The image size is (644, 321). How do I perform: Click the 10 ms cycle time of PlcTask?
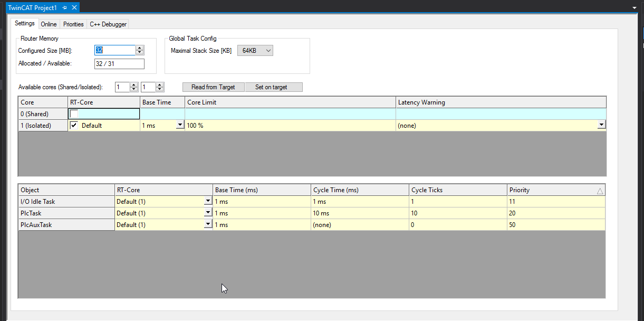tap(360, 213)
